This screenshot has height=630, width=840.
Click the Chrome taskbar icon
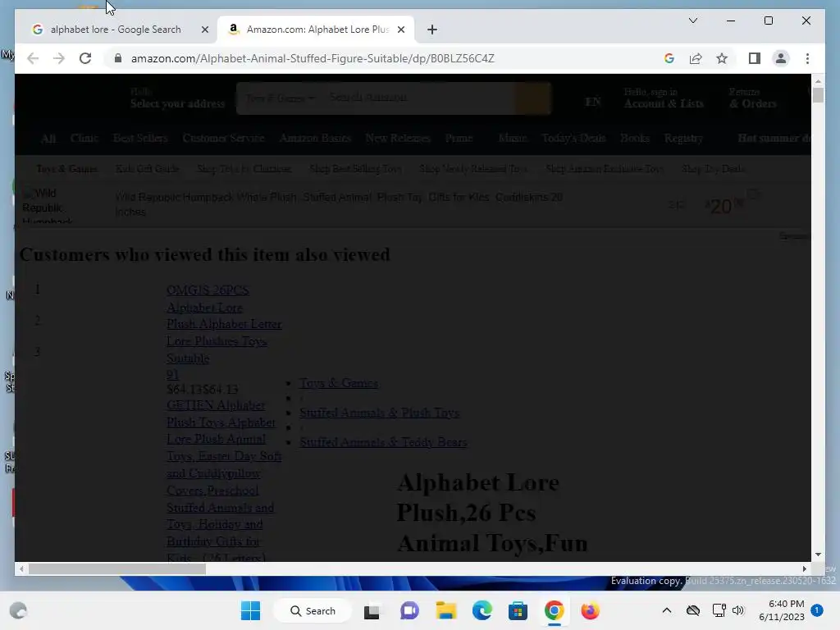(x=554, y=610)
